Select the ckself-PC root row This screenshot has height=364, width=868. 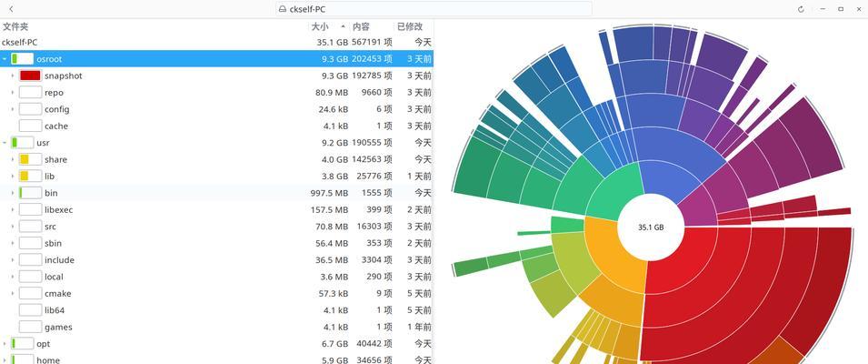[x=216, y=42]
